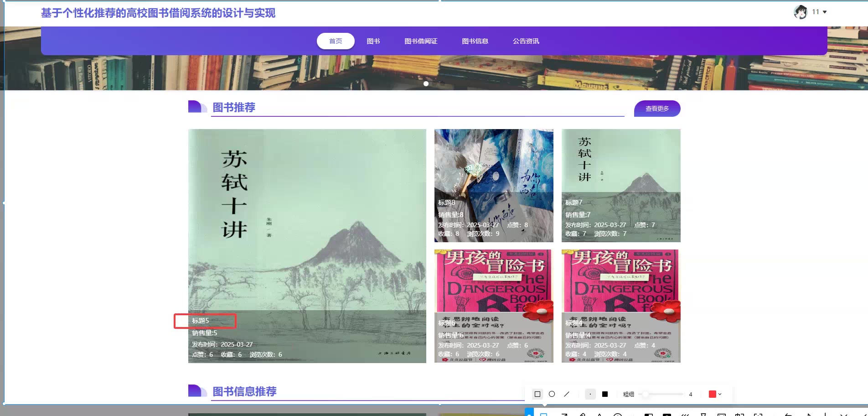Screen dimensions: 868x416
Task: Open the blue book cover thumbnail 标题8
Action: (494, 186)
